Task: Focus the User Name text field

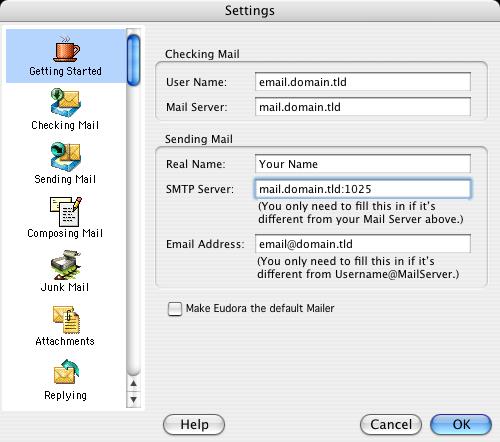Action: [363, 82]
